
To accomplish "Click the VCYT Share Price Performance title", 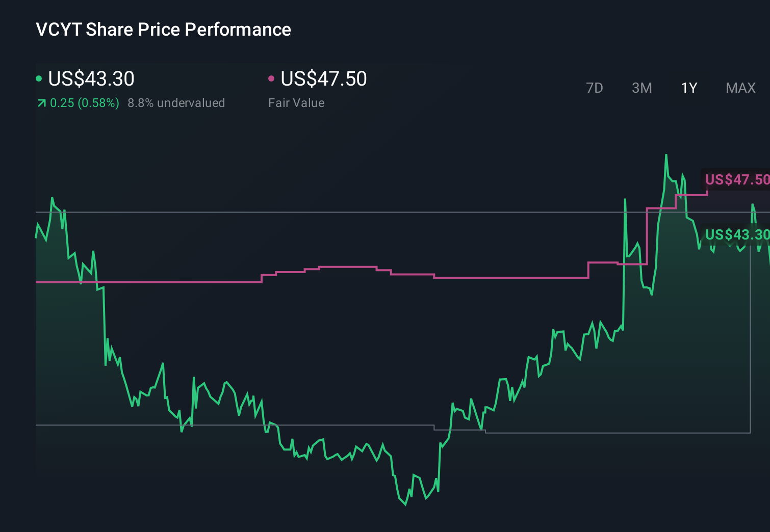I will (x=163, y=30).
